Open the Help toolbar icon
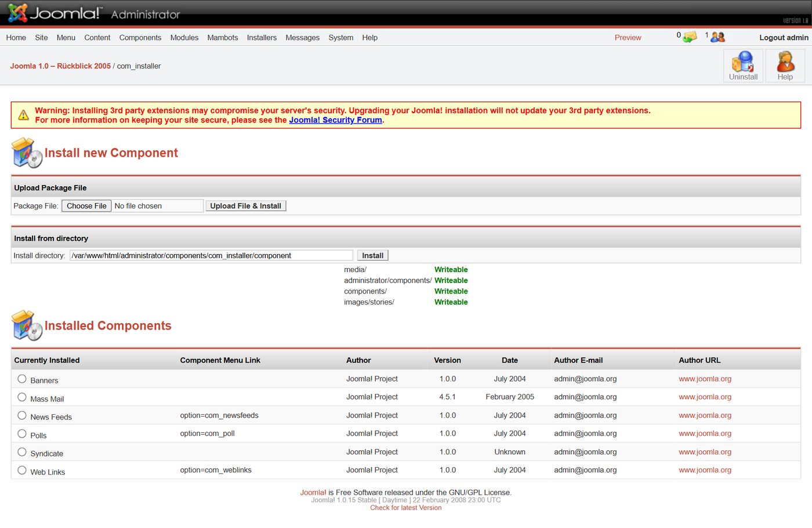812x528 pixels. (x=785, y=66)
